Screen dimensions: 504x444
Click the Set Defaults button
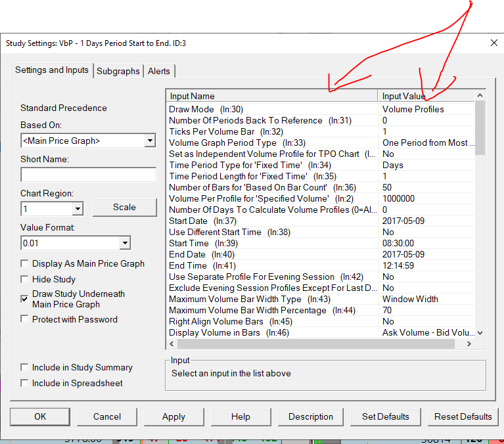click(x=386, y=416)
